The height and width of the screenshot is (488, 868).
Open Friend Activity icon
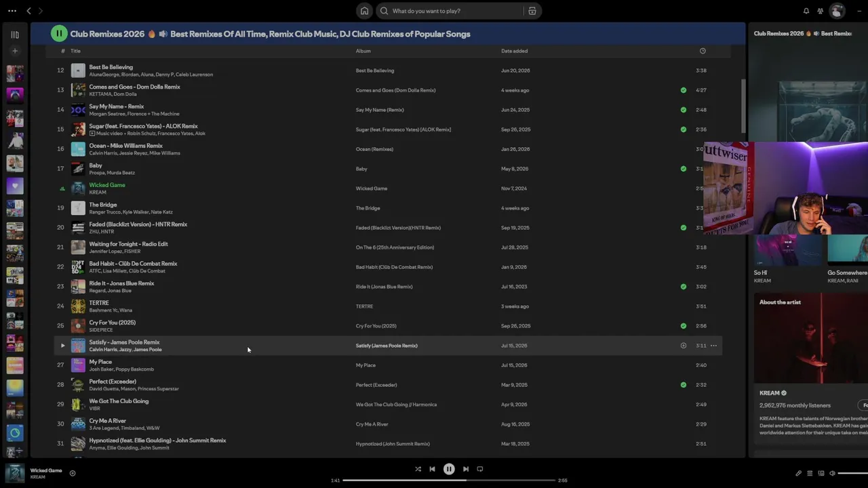pyautogui.click(x=821, y=11)
